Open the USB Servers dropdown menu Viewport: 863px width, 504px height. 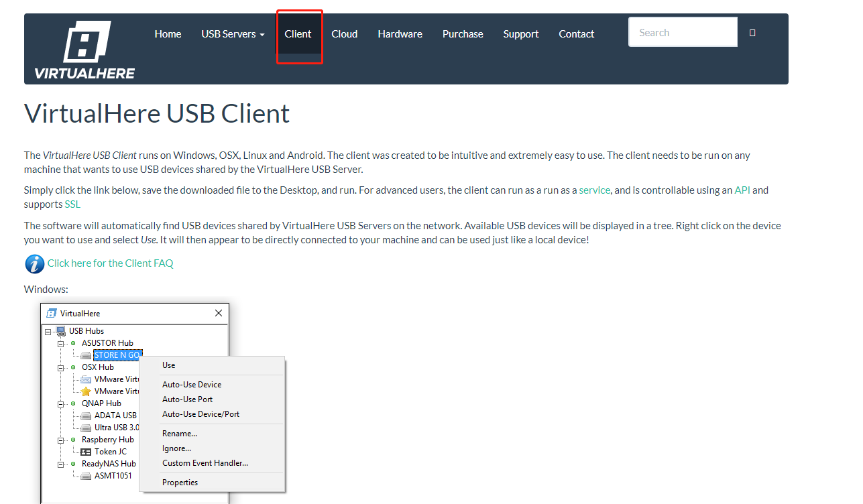click(233, 34)
